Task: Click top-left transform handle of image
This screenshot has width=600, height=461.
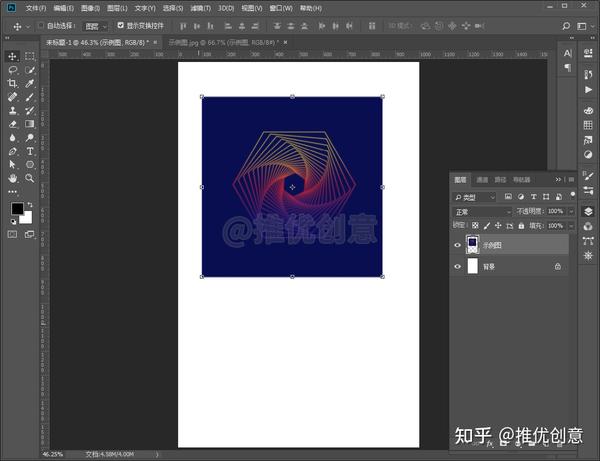Action: coord(202,97)
